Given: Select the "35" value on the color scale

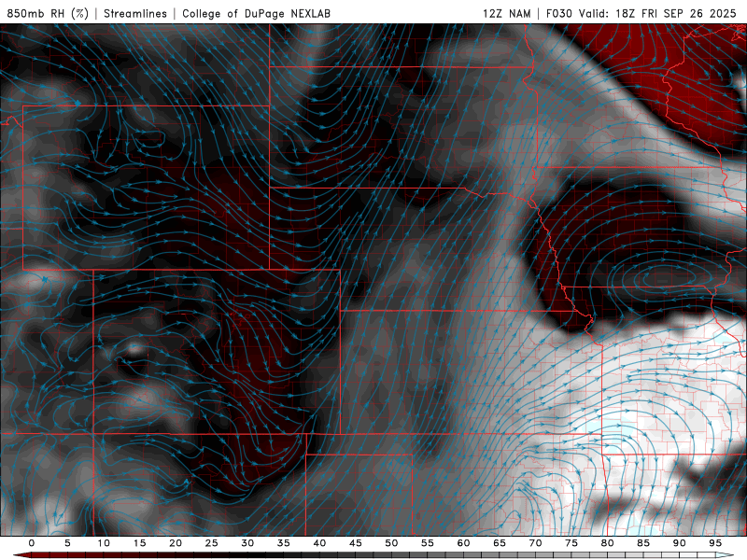Looking at the screenshot, I should coord(284,543).
